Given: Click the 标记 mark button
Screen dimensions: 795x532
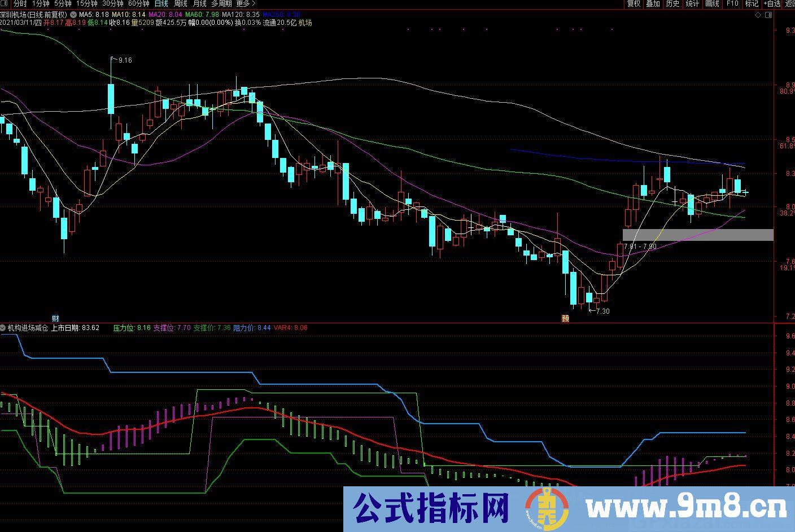Looking at the screenshot, I should click(x=752, y=3).
